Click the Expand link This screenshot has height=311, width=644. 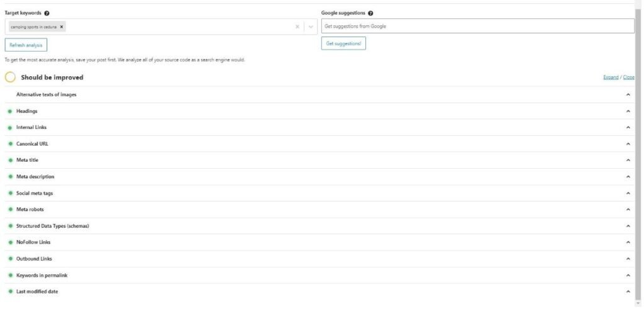tap(611, 77)
